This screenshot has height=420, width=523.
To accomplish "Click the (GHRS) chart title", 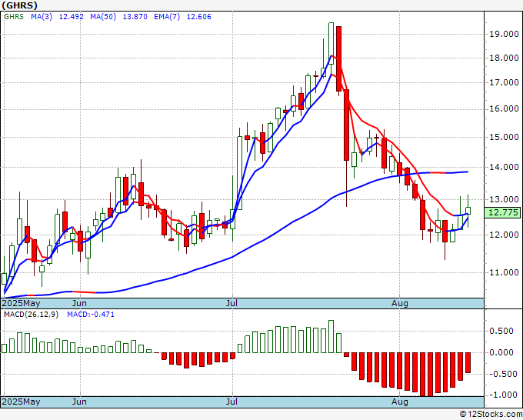I will [19, 5].
